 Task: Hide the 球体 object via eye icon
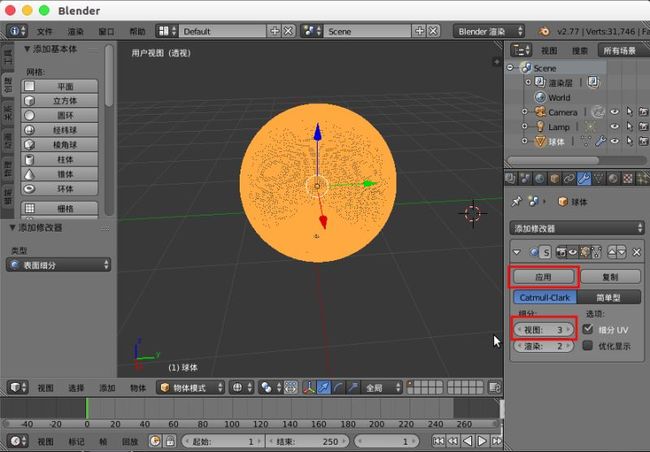614,141
